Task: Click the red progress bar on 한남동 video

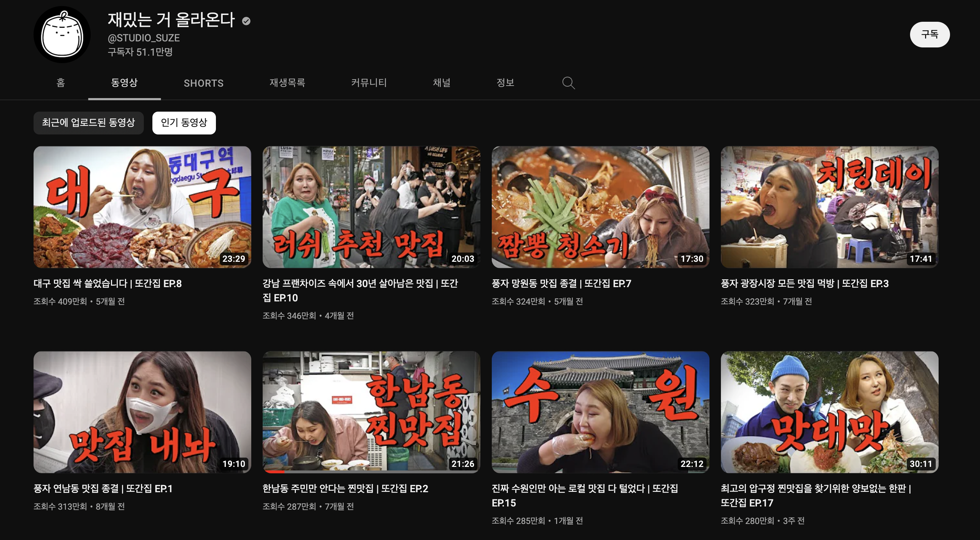Action: [x=274, y=472]
